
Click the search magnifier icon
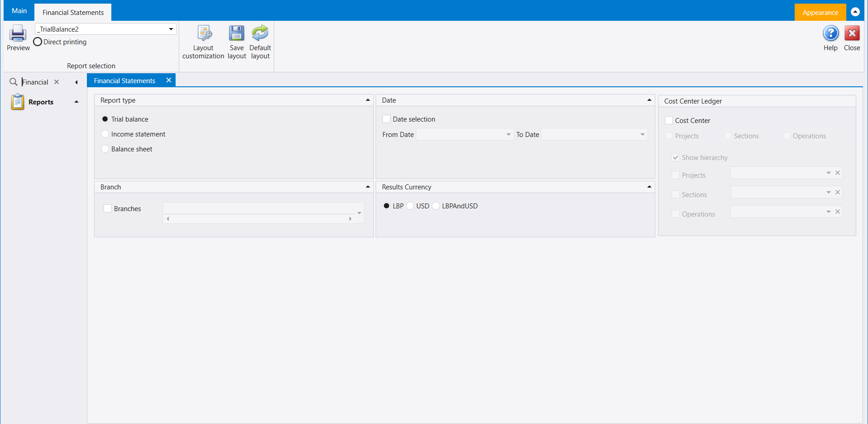[14, 82]
